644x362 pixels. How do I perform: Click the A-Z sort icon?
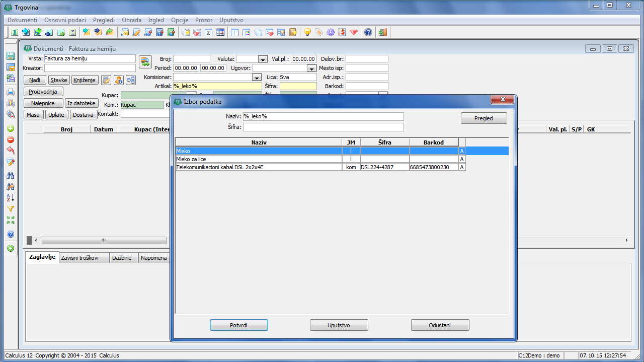(x=10, y=197)
